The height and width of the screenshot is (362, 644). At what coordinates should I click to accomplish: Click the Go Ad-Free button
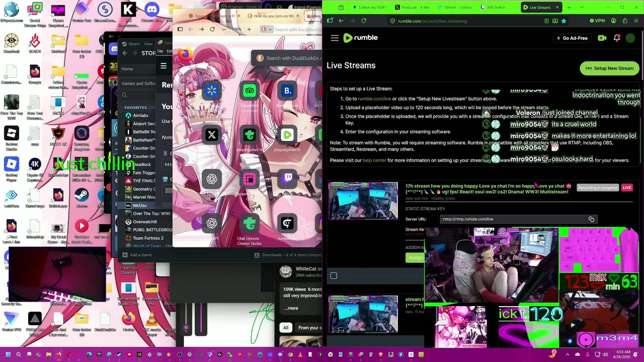click(572, 38)
